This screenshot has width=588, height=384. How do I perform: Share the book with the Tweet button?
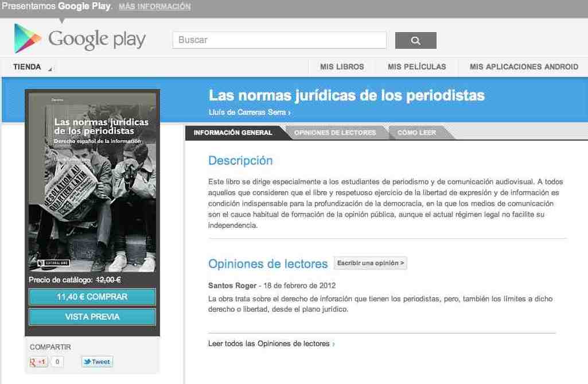click(x=97, y=362)
